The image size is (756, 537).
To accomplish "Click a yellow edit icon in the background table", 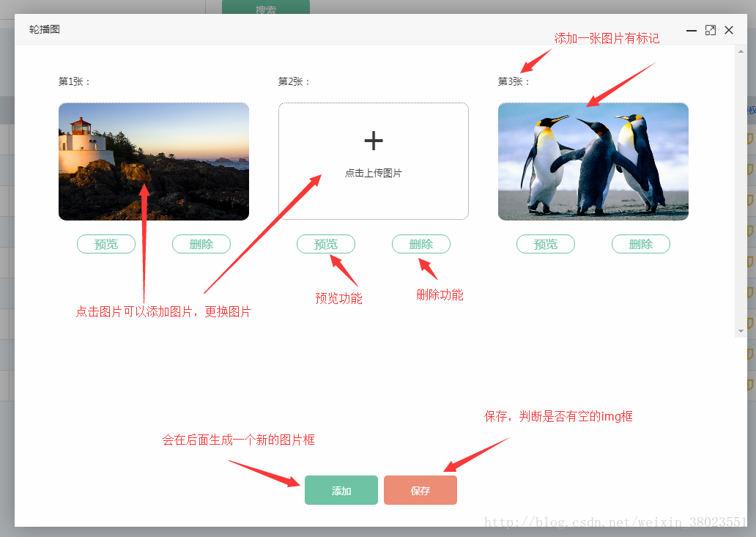I will coord(749,137).
